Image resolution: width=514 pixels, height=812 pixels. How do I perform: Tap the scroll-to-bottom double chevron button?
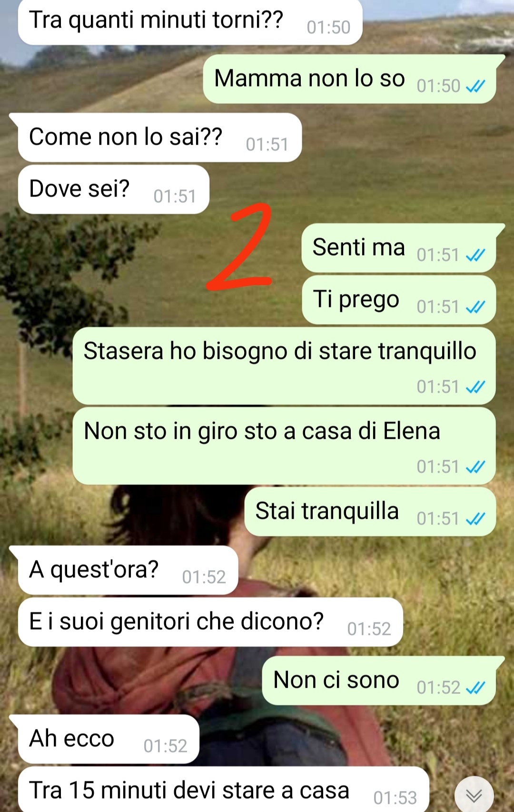coord(474,795)
